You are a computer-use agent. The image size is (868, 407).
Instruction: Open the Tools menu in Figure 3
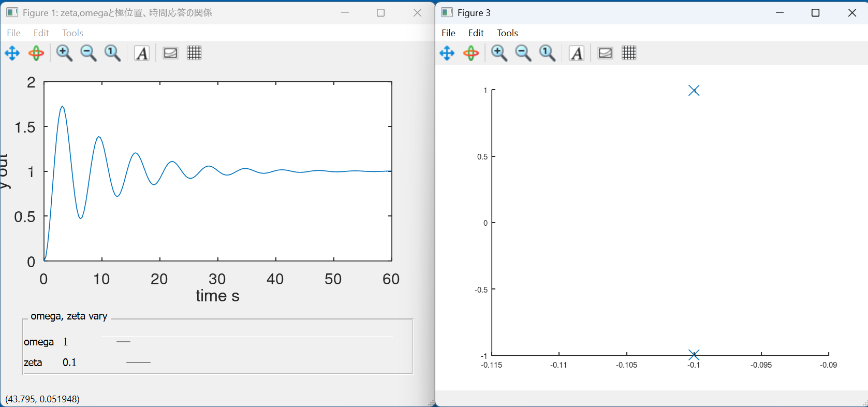507,33
